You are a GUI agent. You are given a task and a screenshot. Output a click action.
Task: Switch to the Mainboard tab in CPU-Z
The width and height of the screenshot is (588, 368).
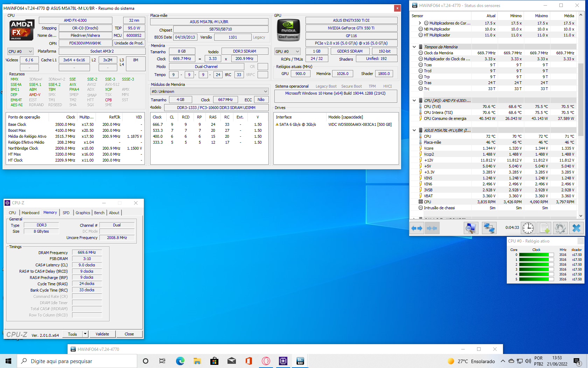point(30,213)
